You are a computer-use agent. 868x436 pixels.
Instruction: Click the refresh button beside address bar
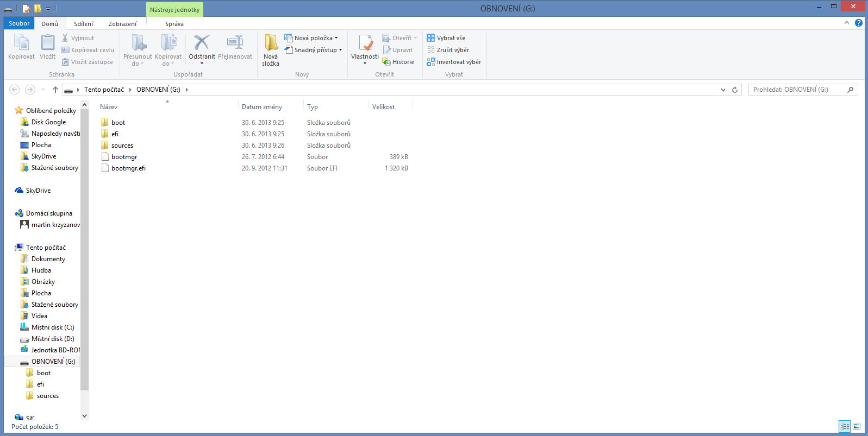[x=735, y=90]
